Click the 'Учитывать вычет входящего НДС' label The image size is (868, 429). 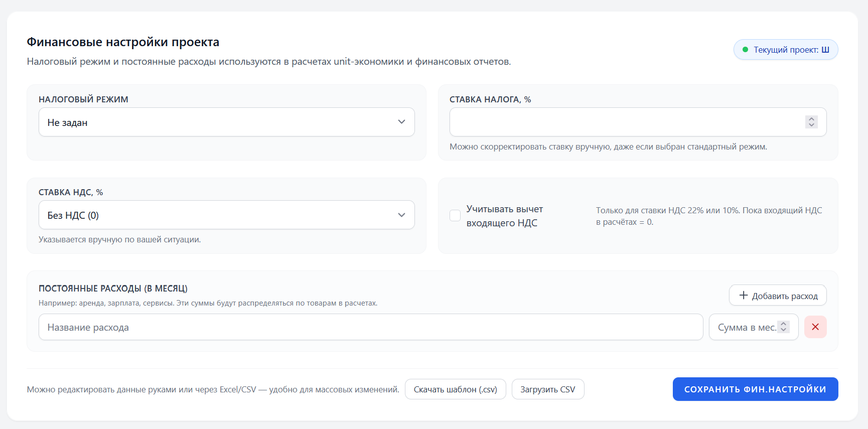coord(504,216)
